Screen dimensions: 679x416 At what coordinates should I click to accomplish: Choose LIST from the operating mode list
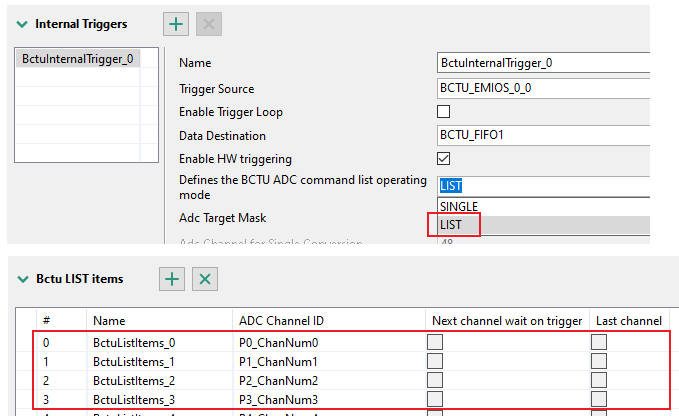452,225
